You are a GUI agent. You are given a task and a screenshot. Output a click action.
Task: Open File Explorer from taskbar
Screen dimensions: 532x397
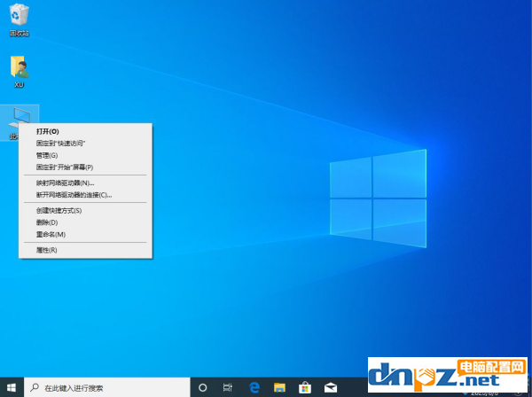(x=279, y=387)
